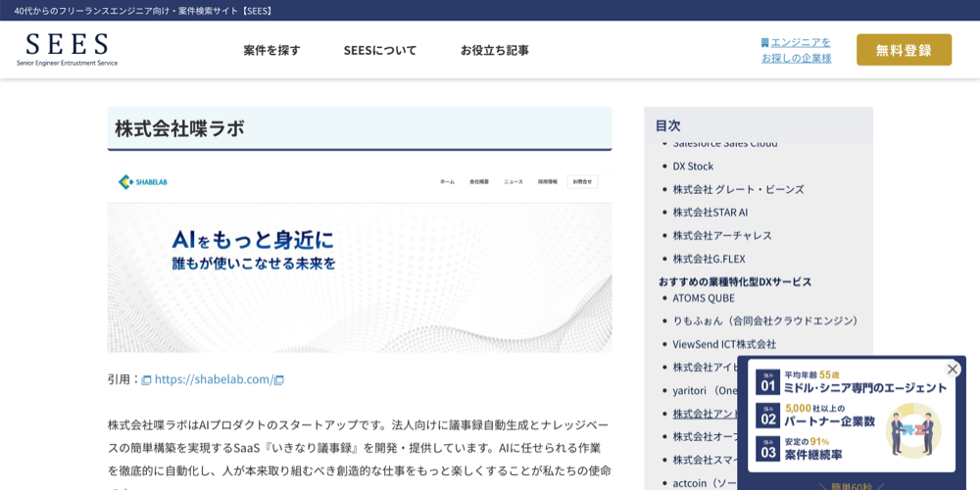Click the SEES logo in the header

coord(67,49)
